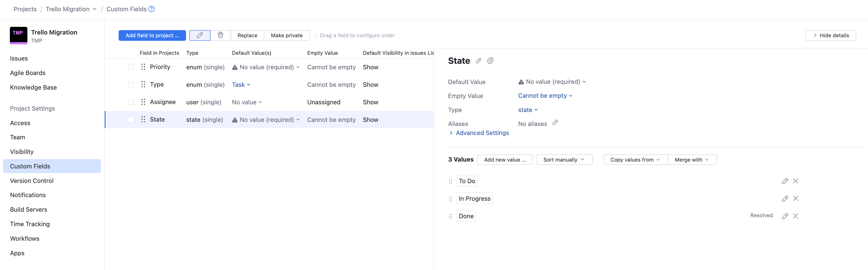This screenshot has height=270, width=868.
Task: Select the checkbox on the Priority row
Action: [131, 67]
